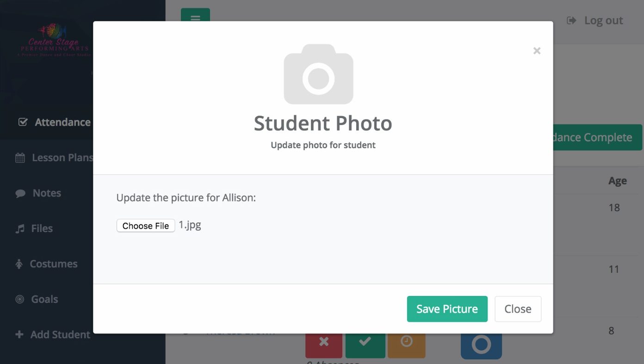
Task: Click the Close button in dialog footer
Action: pyautogui.click(x=518, y=309)
